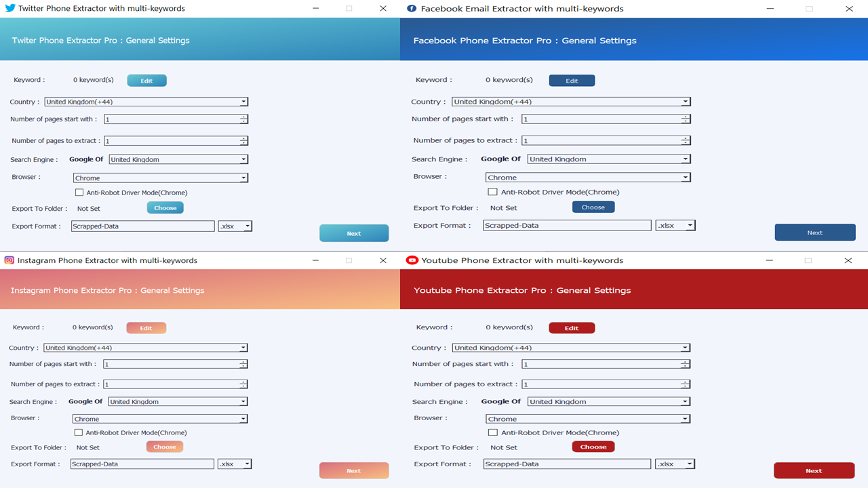Close the Facebook Email Extractor window

click(x=849, y=8)
